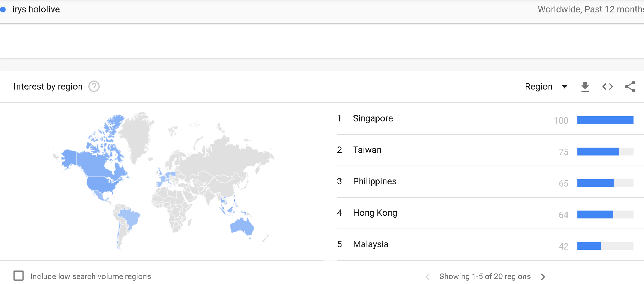
Task: Click Hong Kong in the list
Action: coord(375,213)
